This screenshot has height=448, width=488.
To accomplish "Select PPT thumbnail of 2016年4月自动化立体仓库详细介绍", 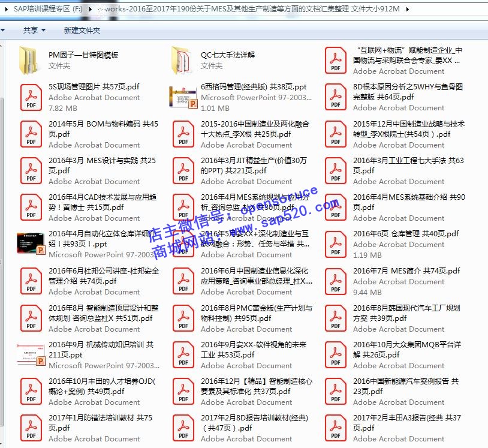I will coord(31,243).
